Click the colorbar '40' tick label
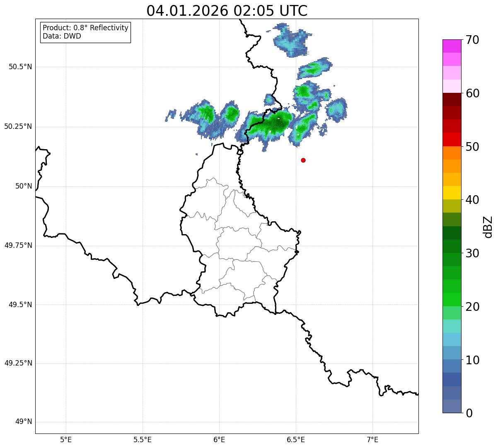This screenshot has width=498, height=448. [472, 200]
